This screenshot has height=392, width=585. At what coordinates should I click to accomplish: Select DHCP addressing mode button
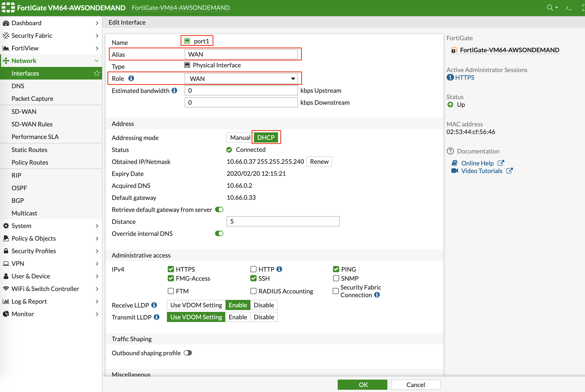[266, 137]
